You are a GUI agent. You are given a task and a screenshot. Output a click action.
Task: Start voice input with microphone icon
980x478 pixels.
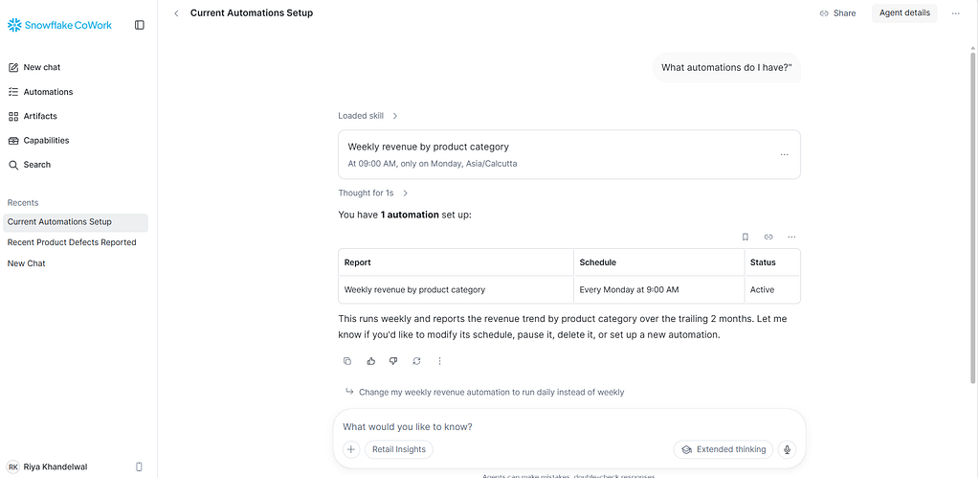click(x=787, y=449)
